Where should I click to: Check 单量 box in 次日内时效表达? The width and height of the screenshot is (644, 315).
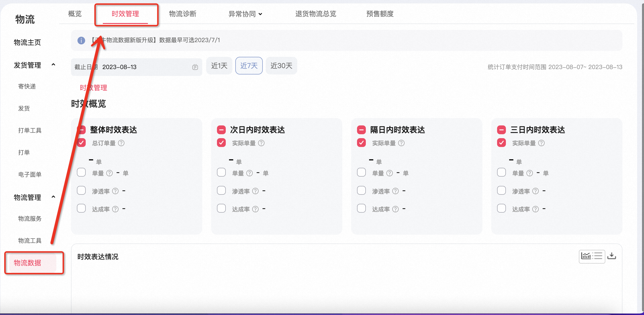[x=221, y=172]
